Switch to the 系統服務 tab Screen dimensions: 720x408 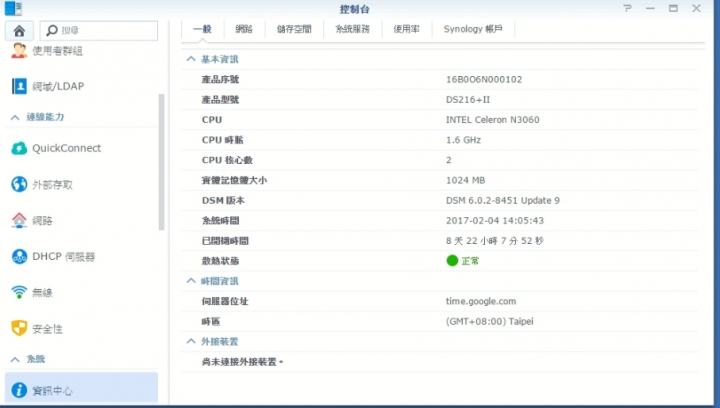pos(352,29)
